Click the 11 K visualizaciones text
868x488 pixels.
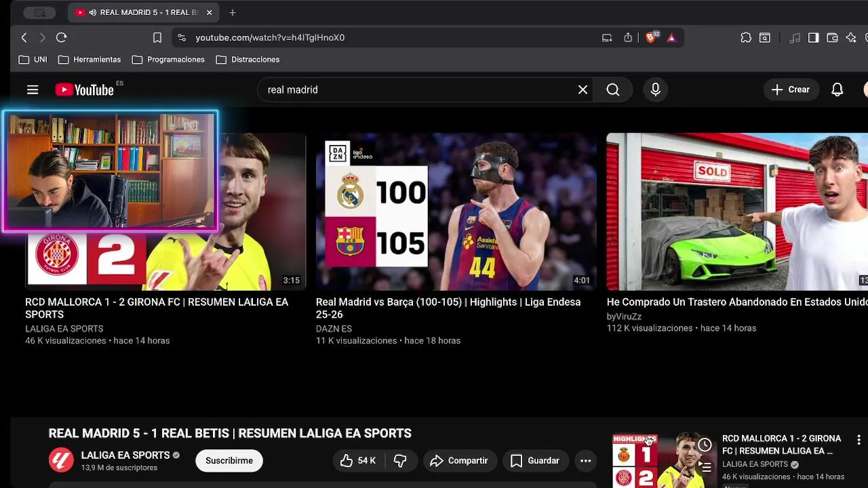[x=356, y=341]
